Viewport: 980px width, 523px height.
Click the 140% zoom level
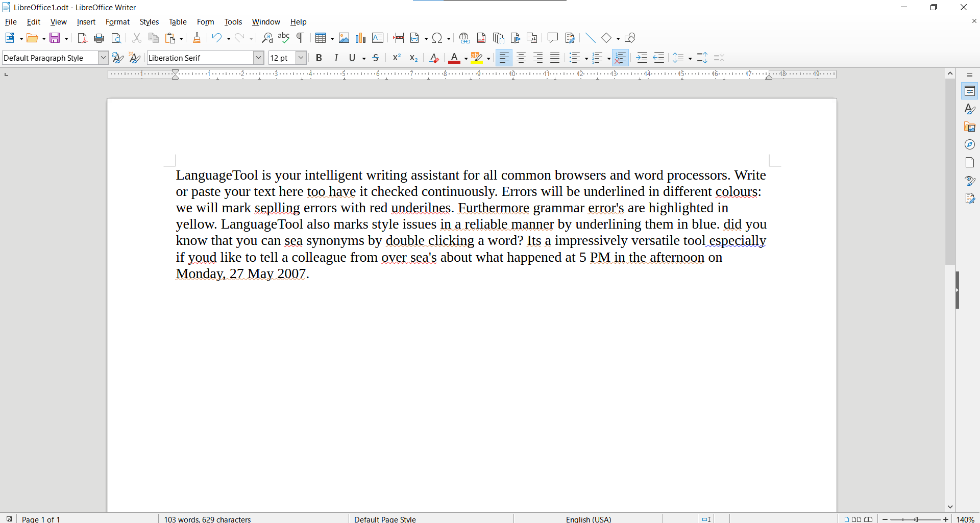pos(965,519)
